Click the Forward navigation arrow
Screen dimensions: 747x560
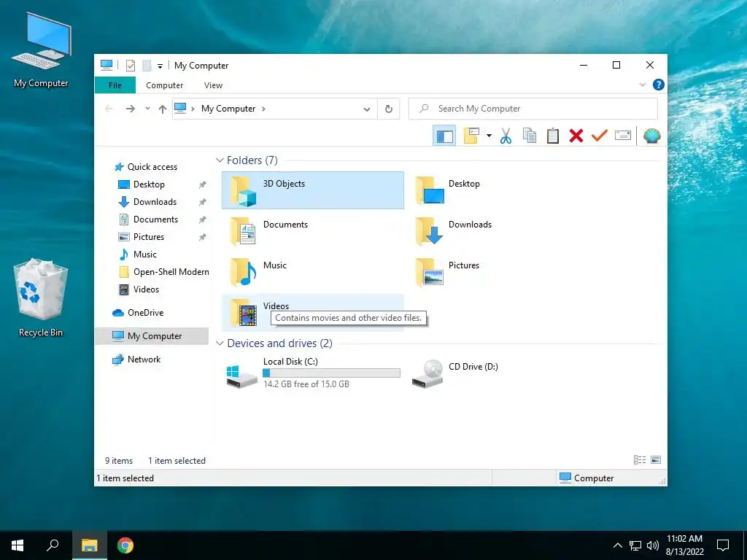(130, 109)
